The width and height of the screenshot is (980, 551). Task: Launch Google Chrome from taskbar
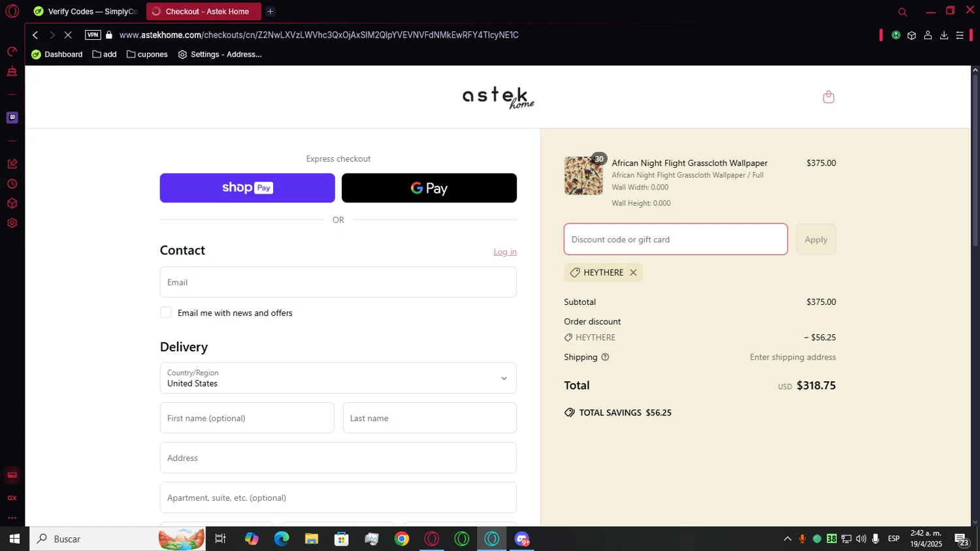click(x=402, y=539)
